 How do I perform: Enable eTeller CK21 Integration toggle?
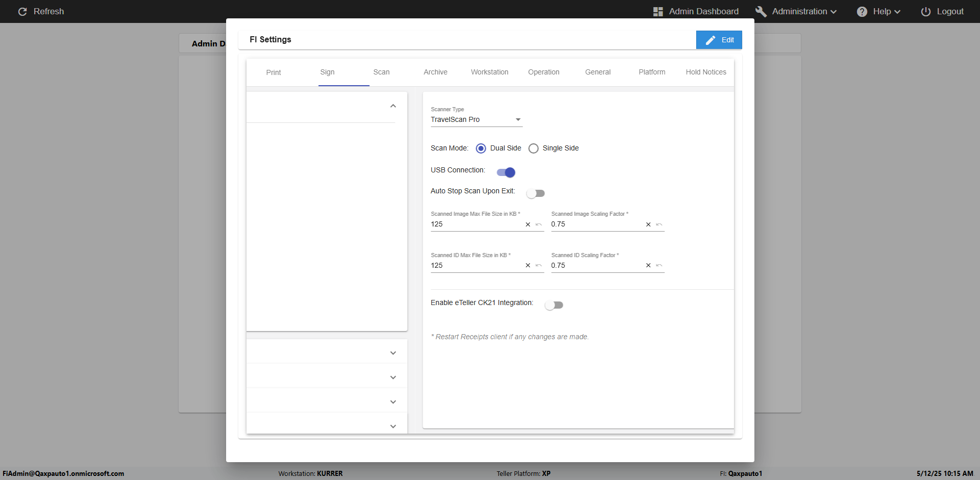[554, 305]
